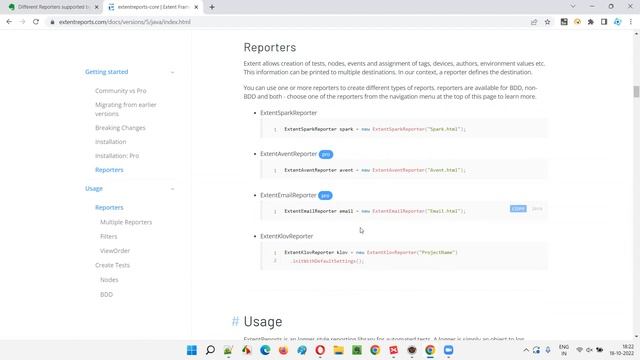Screen dimensions: 640x360
Task: Bookmark this page with the star
Action: point(547,22)
